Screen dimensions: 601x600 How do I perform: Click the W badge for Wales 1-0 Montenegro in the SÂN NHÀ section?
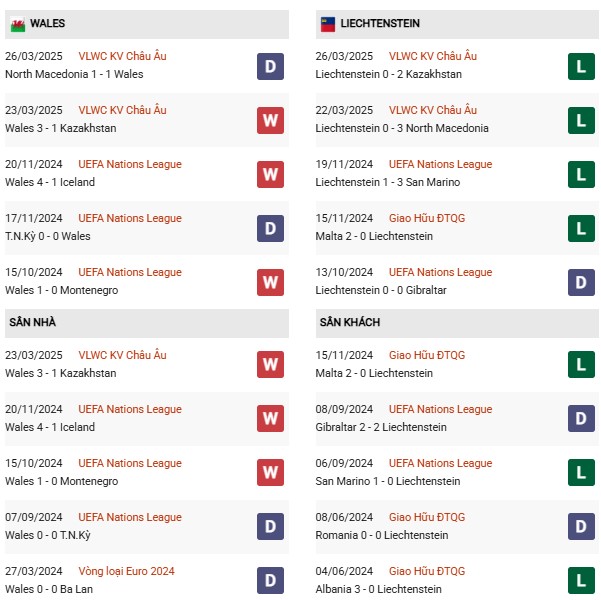click(x=270, y=472)
